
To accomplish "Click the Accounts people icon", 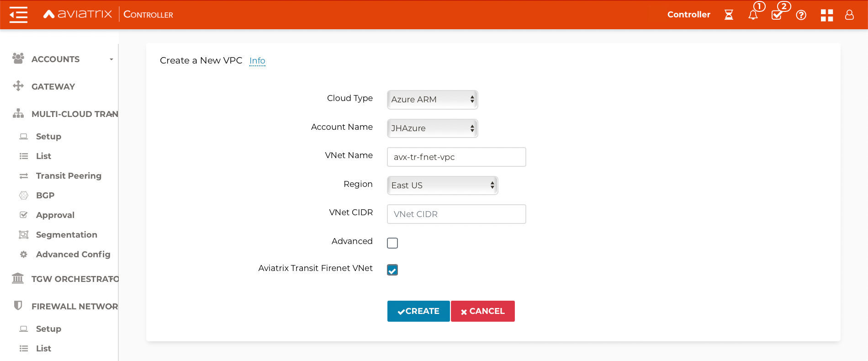I will [x=18, y=58].
